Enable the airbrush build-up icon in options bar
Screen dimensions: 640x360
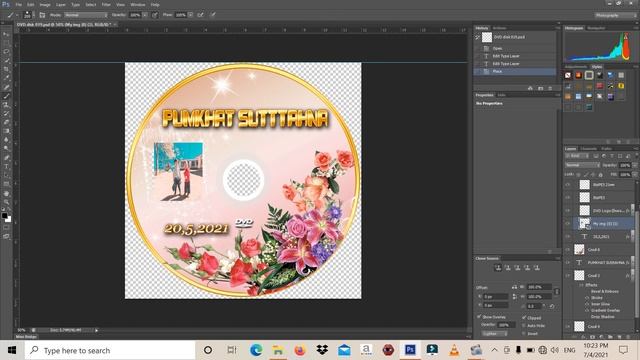(x=200, y=15)
